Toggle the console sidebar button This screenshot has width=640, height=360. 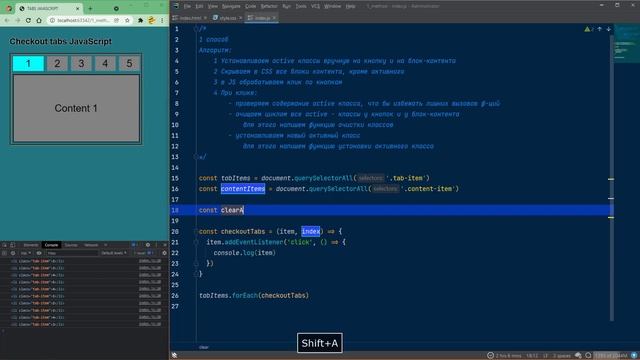(x=4, y=253)
